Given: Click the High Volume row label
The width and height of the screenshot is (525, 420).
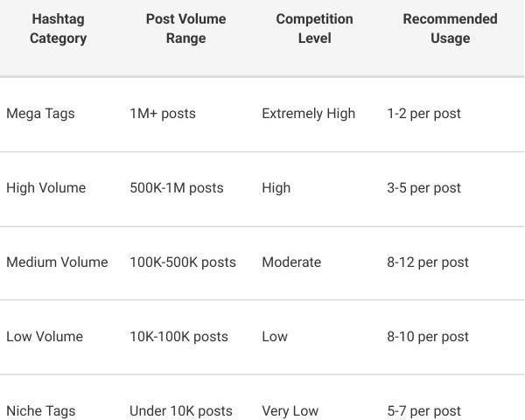Looking at the screenshot, I should [x=45, y=188].
